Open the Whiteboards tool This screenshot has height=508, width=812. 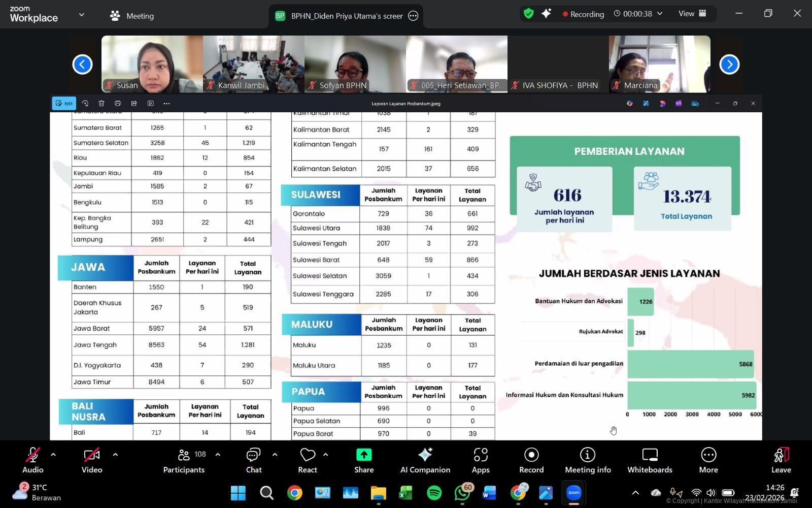(x=650, y=460)
